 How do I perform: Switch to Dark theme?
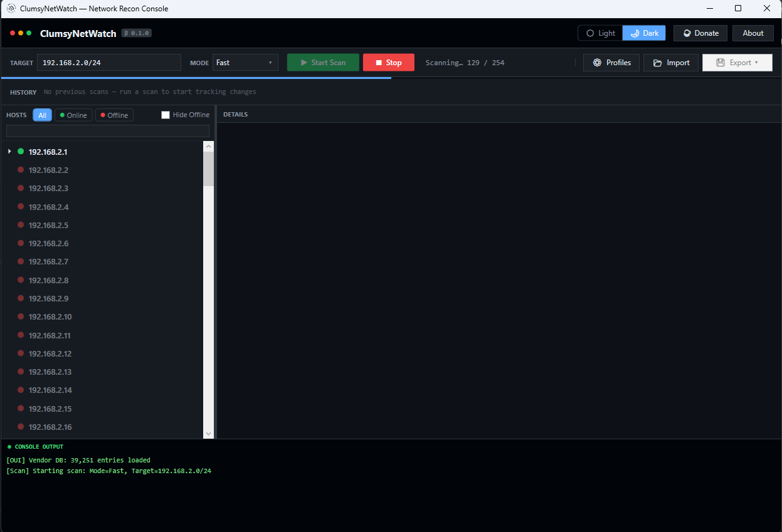click(x=644, y=33)
